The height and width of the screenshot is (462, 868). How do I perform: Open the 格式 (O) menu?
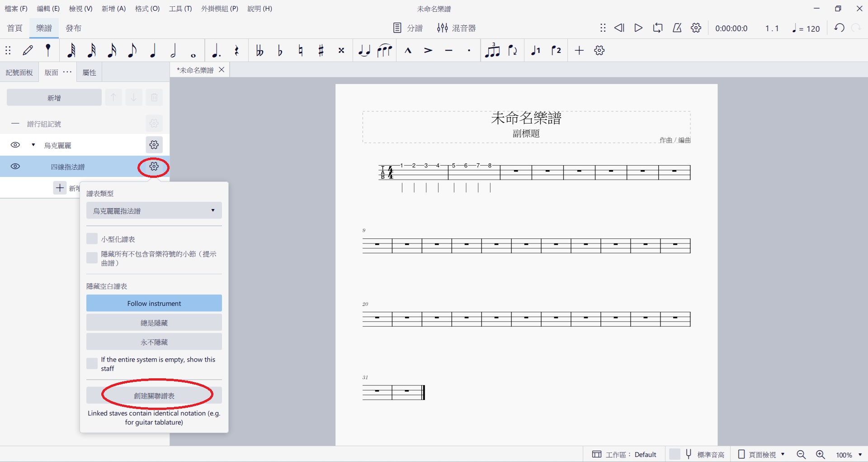(x=147, y=9)
